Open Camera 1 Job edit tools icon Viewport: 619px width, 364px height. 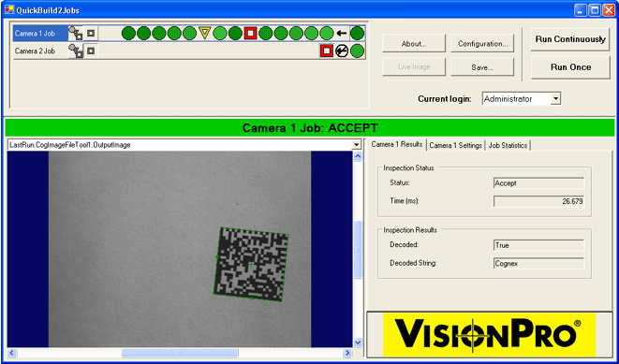pyautogui.click(x=76, y=34)
